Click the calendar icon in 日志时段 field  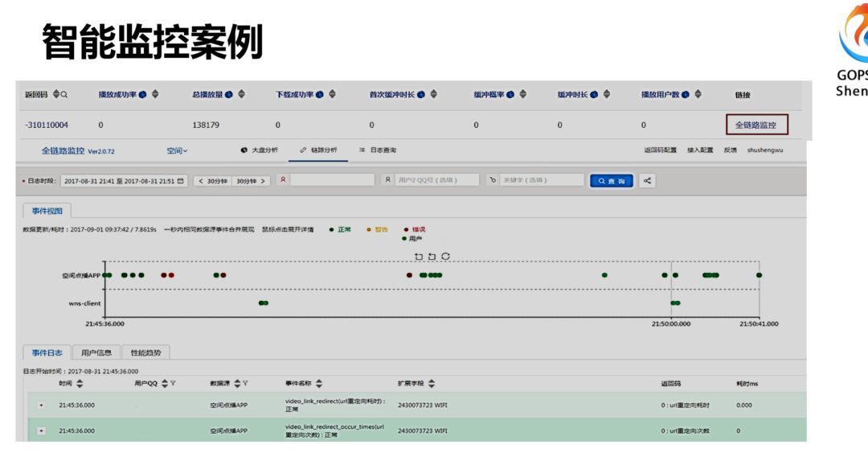pyautogui.click(x=180, y=180)
